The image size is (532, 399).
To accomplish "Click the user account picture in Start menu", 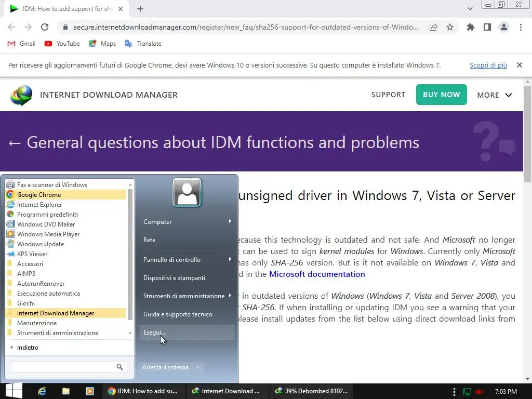I will (x=187, y=192).
